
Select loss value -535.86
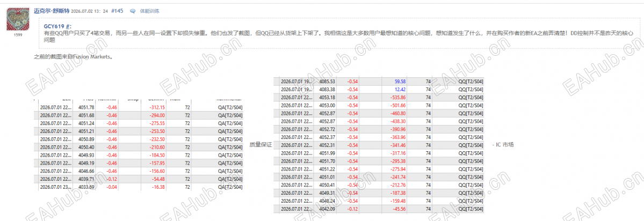tap(397, 97)
